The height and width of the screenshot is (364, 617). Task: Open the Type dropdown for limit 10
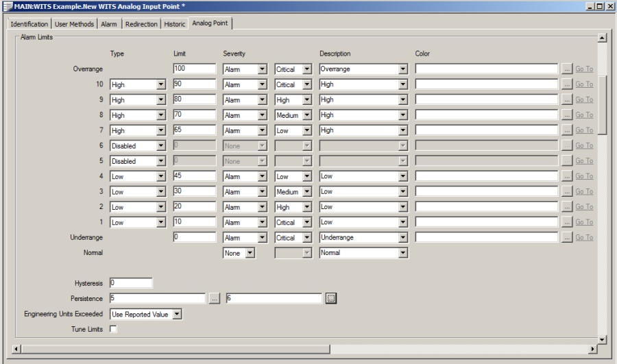tap(161, 84)
